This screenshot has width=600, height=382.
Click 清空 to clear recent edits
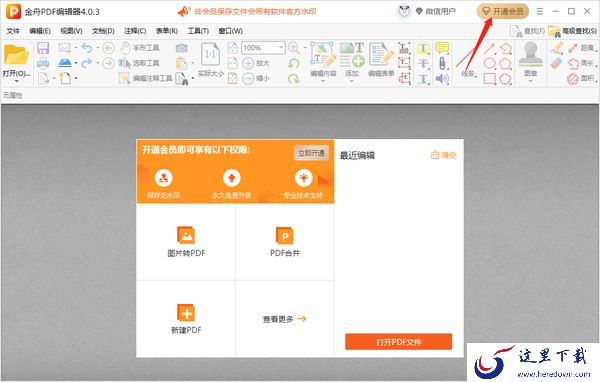click(443, 155)
